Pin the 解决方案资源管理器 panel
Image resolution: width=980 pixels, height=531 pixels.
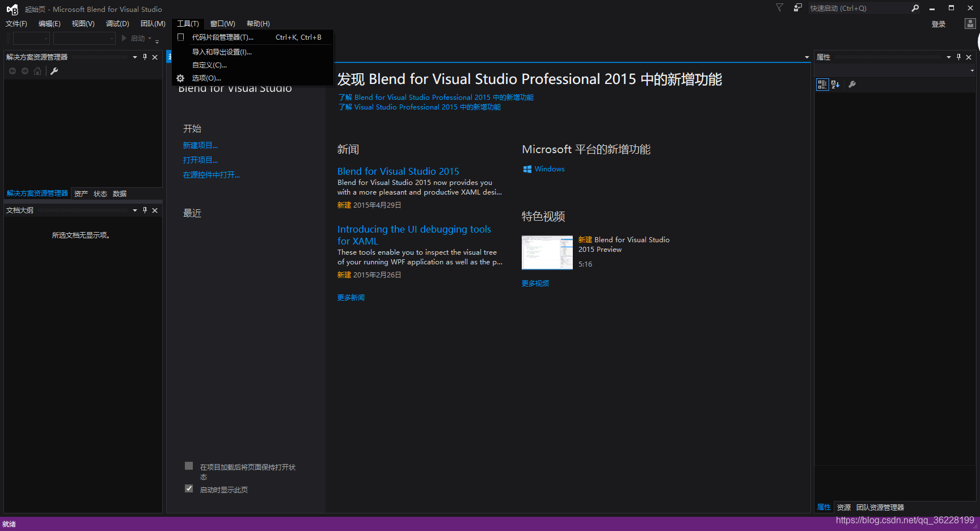click(x=145, y=57)
